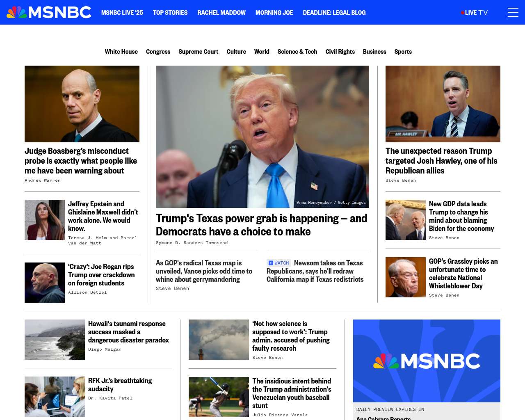Open LIVE TV stream link
525x420 pixels.
(474, 13)
